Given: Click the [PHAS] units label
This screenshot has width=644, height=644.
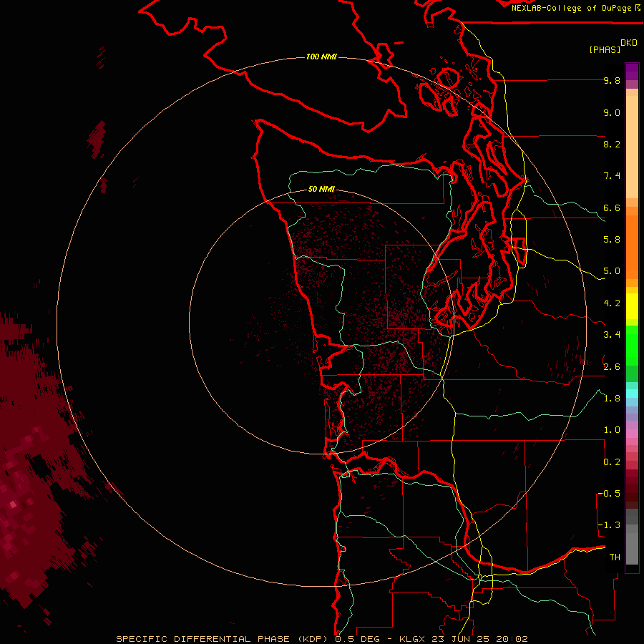Looking at the screenshot, I should click(x=604, y=49).
